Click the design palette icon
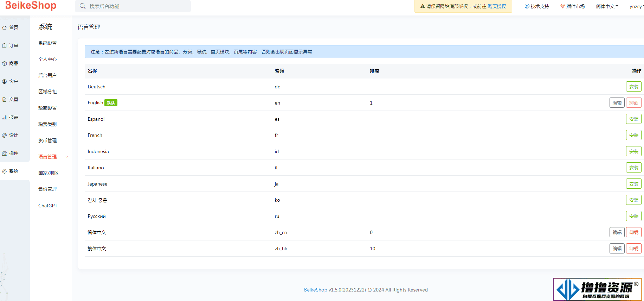 4,135
